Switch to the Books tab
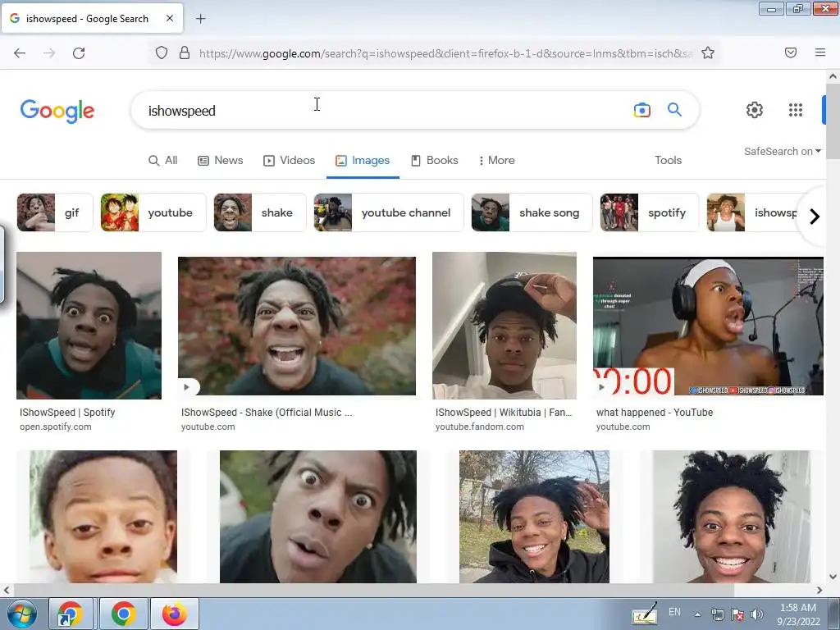 pyautogui.click(x=435, y=160)
